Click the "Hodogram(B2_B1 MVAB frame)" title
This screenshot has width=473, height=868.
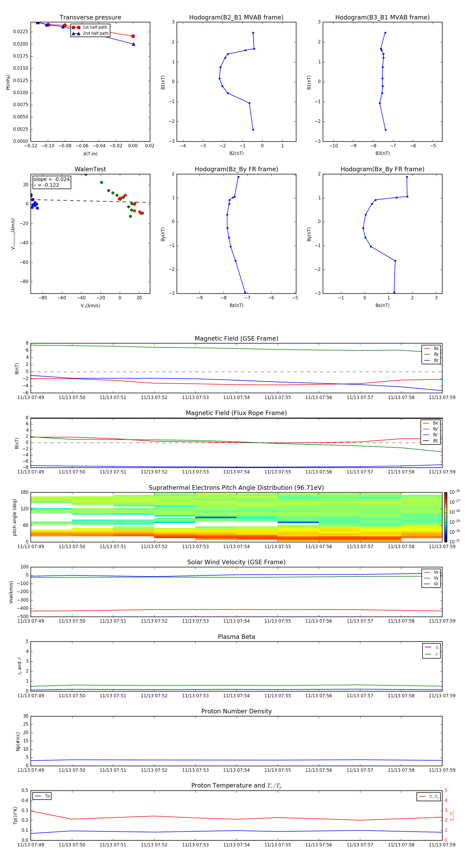pyautogui.click(x=236, y=18)
